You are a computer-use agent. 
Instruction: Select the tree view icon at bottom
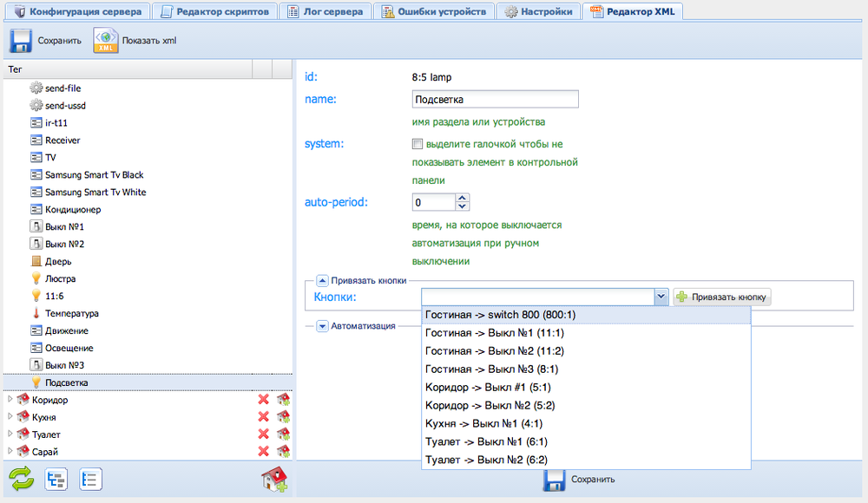click(x=56, y=479)
